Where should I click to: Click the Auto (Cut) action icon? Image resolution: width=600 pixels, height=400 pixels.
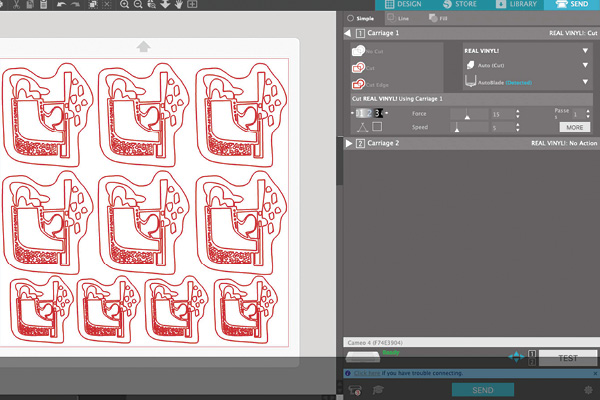click(x=470, y=65)
